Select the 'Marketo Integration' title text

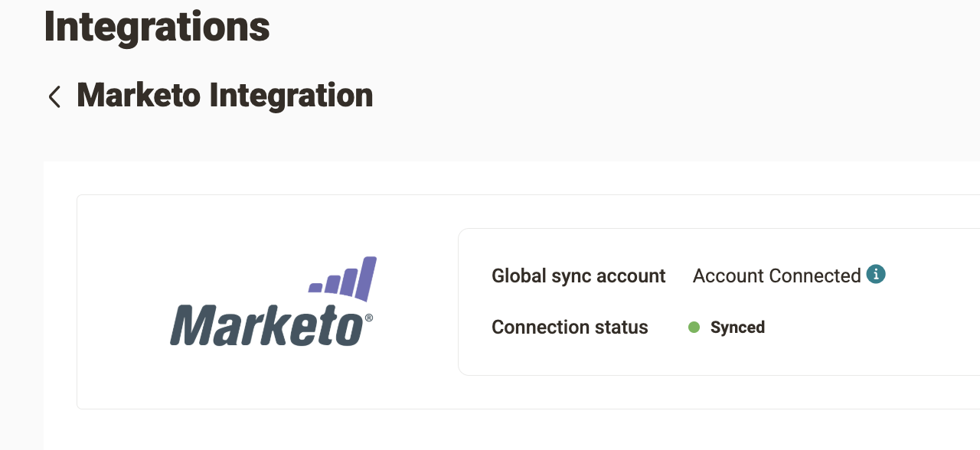225,96
